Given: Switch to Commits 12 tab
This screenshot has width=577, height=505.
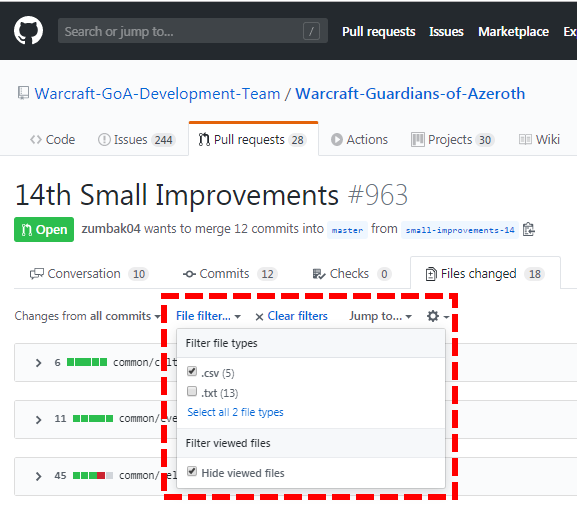Looking at the screenshot, I should 230,273.
